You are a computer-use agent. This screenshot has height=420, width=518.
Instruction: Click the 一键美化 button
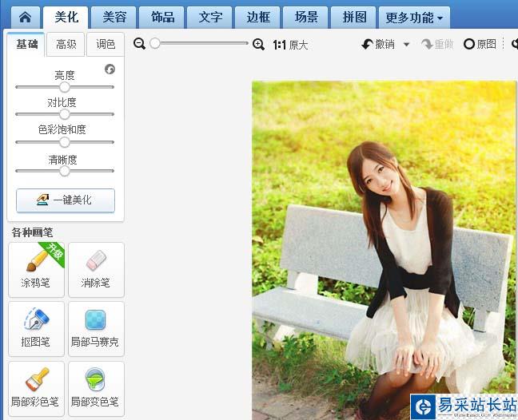66,200
